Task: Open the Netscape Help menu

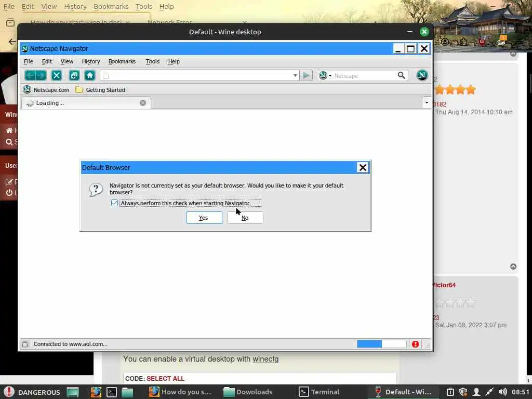Action: coord(174,61)
